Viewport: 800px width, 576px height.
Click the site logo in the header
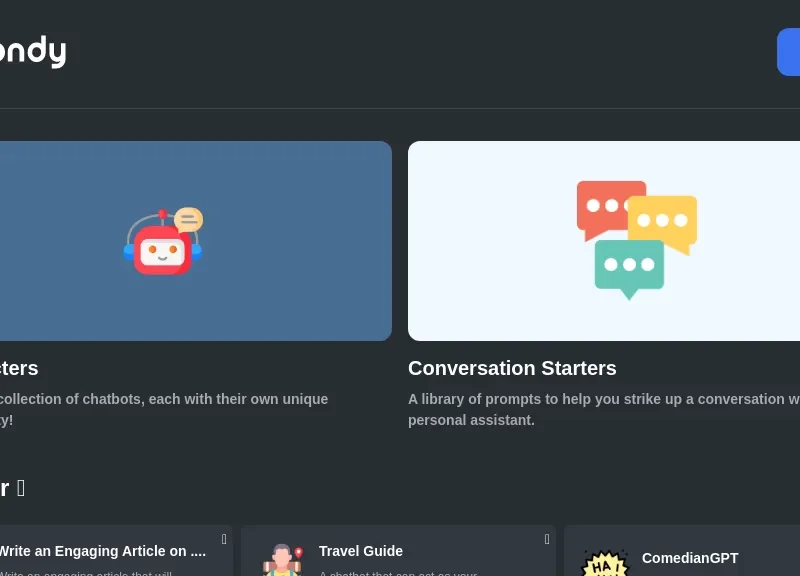pos(32,51)
